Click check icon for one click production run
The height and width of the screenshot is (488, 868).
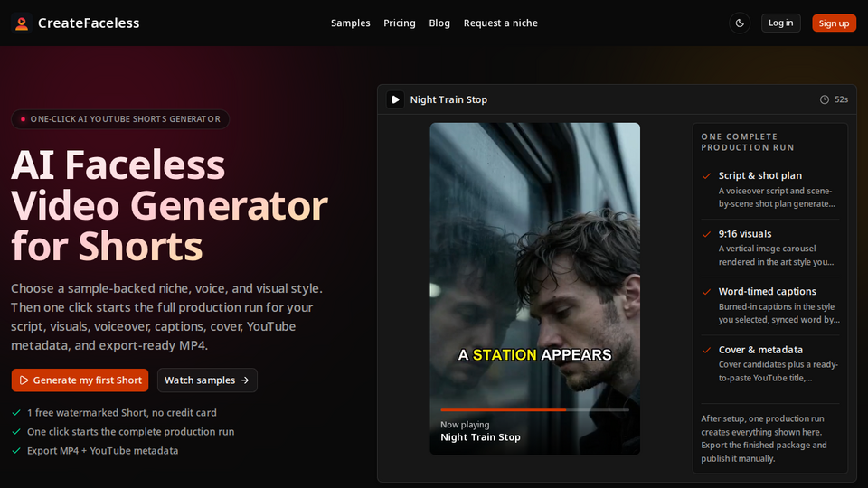16,432
